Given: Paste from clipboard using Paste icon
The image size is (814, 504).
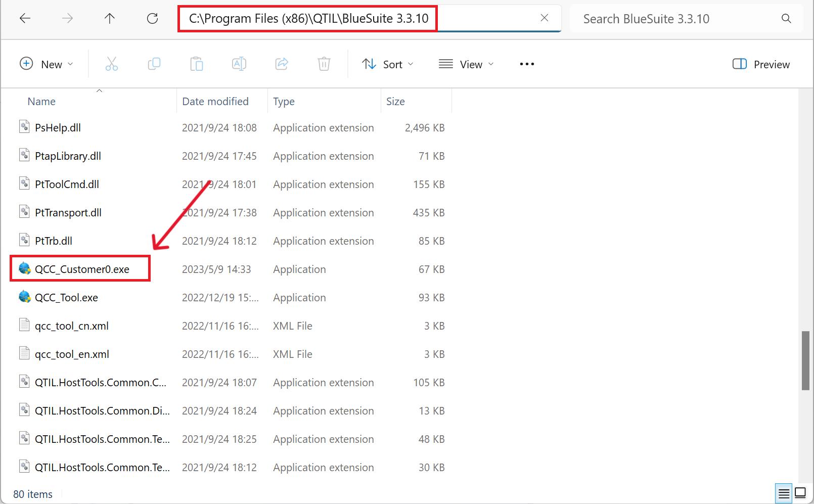Looking at the screenshot, I should point(197,64).
